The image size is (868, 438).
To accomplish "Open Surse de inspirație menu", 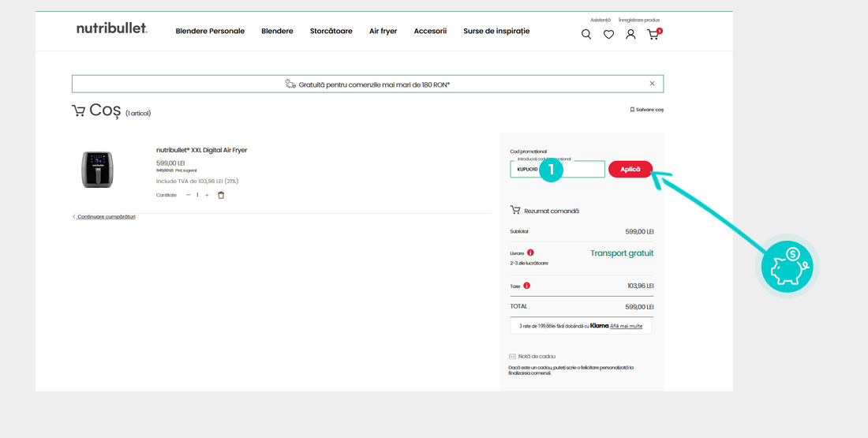I will point(496,31).
